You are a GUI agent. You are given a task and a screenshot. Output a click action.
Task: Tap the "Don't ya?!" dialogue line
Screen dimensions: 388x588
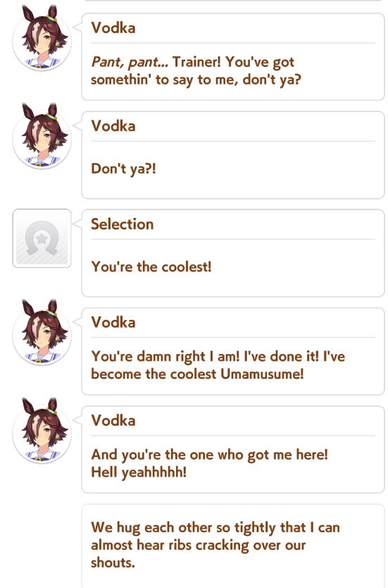(x=124, y=169)
